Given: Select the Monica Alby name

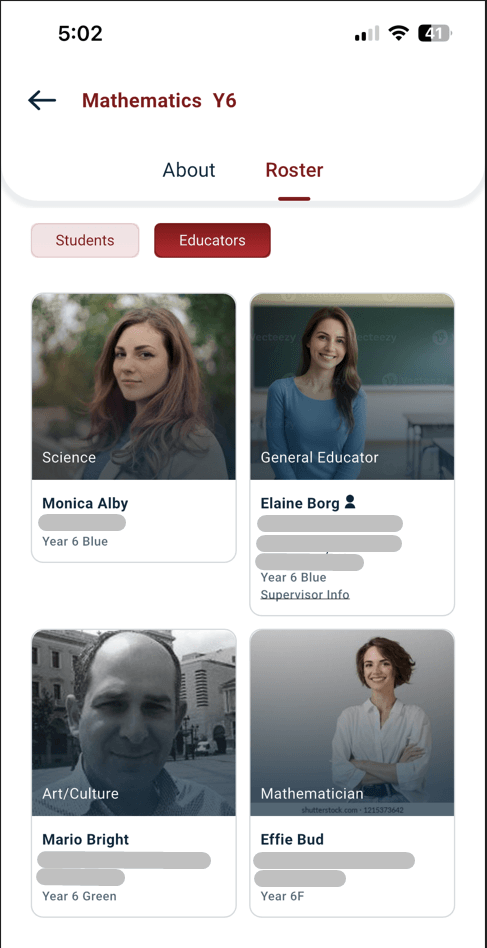Looking at the screenshot, I should [x=85, y=503].
